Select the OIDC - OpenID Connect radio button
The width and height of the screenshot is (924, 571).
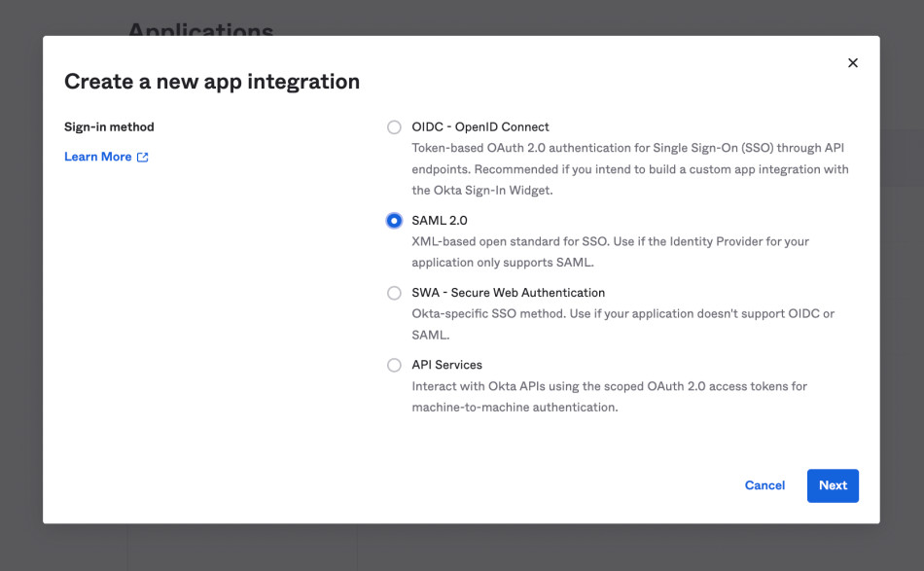pos(394,127)
